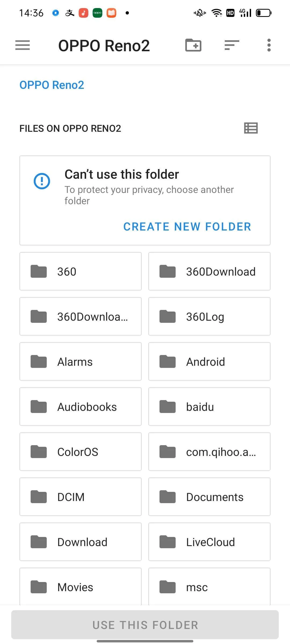This screenshot has height=644, width=290.
Task: Tap the USE THIS FOLDER button
Action: [145, 625]
